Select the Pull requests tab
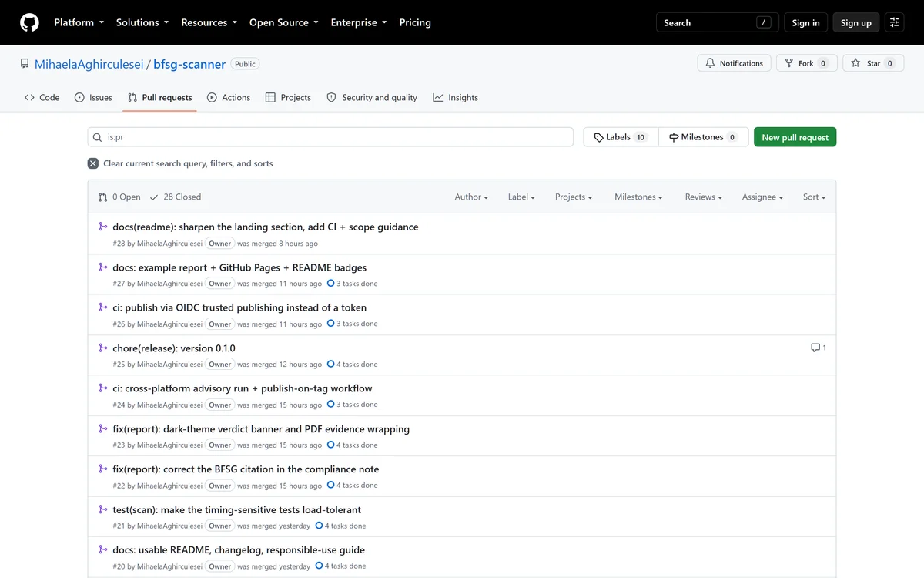 tap(159, 97)
